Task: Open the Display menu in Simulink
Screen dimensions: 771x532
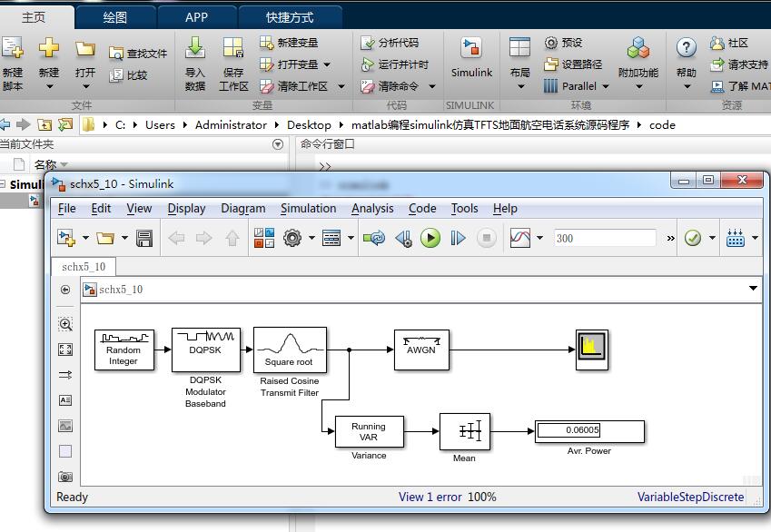Action: tap(186, 209)
